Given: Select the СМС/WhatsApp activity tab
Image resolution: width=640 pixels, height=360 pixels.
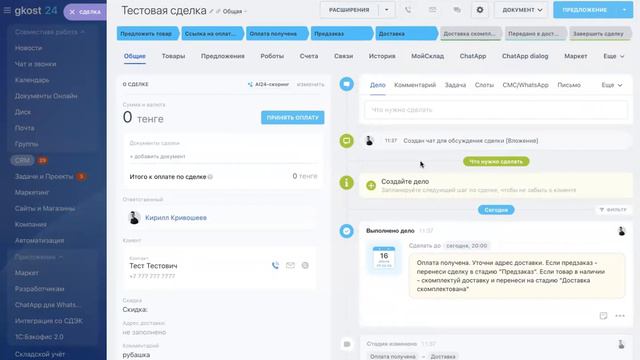Looking at the screenshot, I should tap(525, 85).
